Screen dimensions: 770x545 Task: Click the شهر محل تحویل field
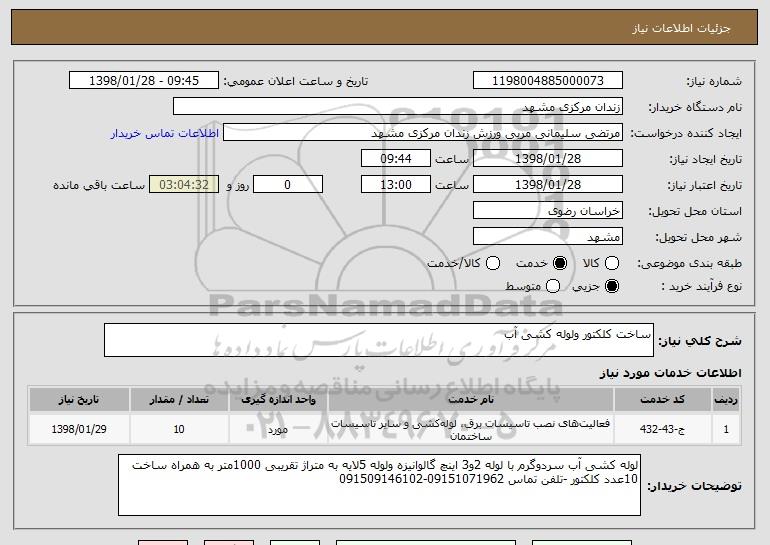(548, 237)
